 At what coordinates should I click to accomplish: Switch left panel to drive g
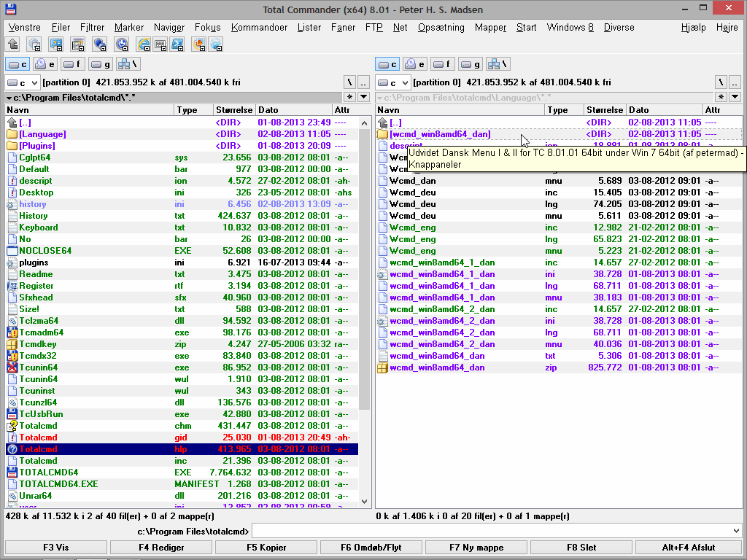(x=101, y=64)
